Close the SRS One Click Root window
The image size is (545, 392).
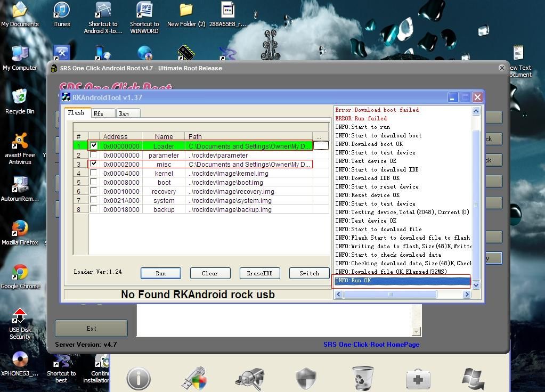[x=501, y=68]
